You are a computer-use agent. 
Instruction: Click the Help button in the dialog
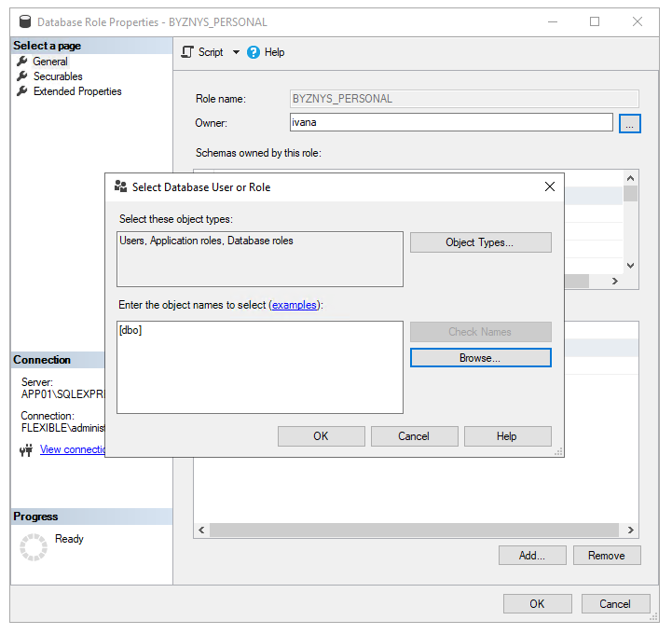click(507, 436)
